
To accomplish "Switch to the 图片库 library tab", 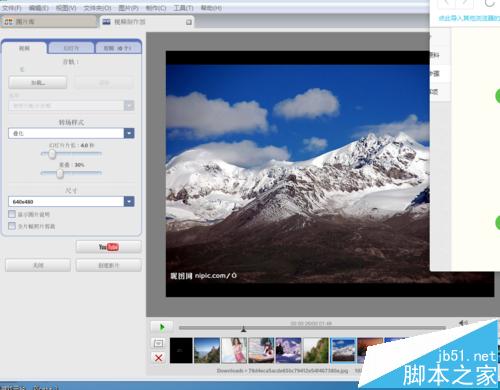I will pos(48,22).
